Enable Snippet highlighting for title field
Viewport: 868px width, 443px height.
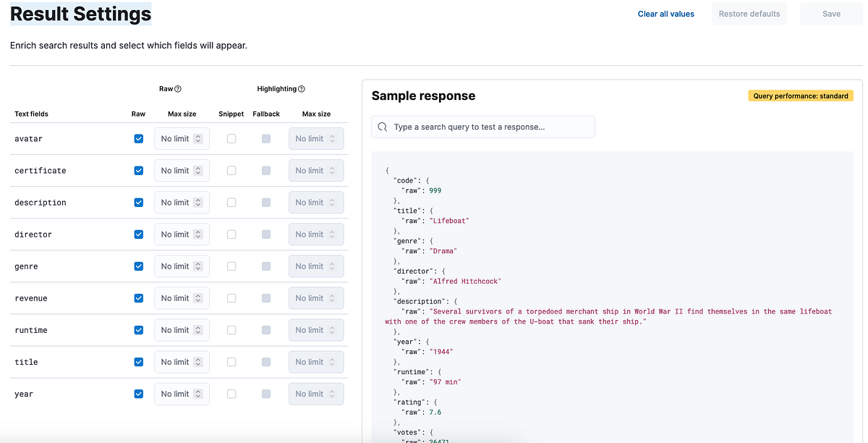[231, 362]
